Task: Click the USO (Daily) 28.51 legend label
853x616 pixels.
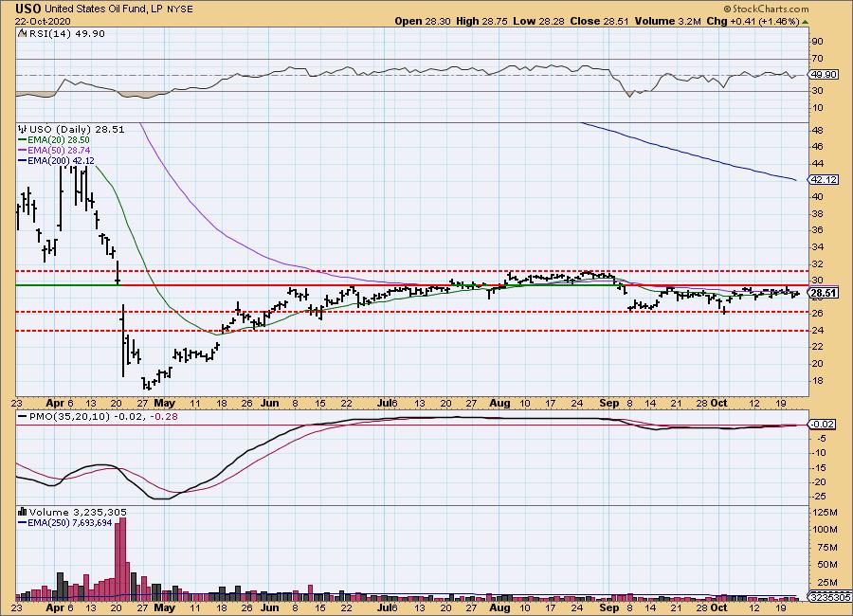Action: click(x=77, y=130)
